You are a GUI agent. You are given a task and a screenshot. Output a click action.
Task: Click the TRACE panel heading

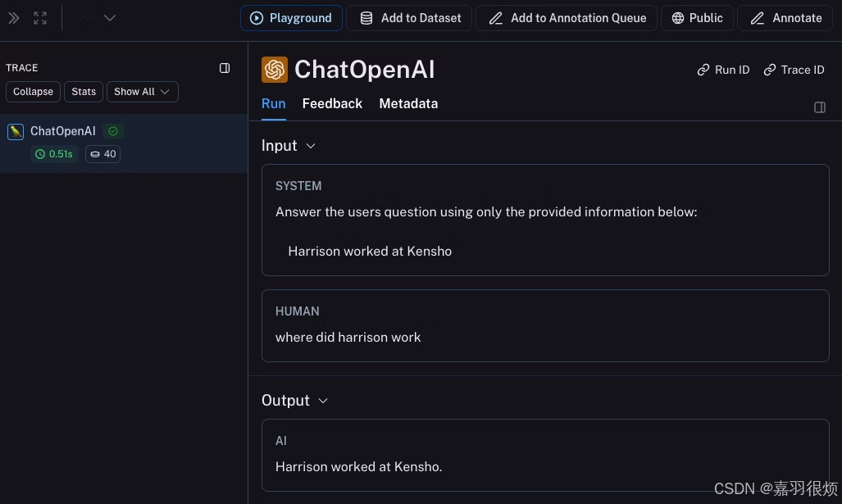22,68
